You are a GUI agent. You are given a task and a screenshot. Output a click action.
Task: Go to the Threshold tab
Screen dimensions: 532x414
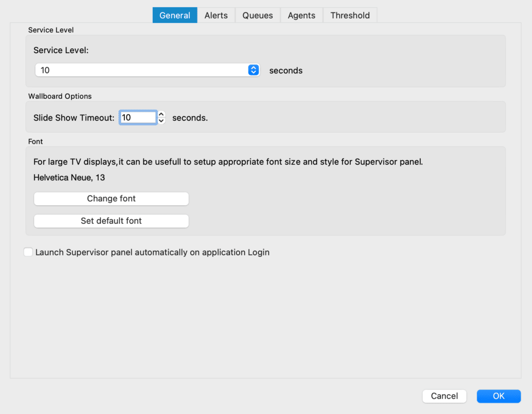click(350, 15)
